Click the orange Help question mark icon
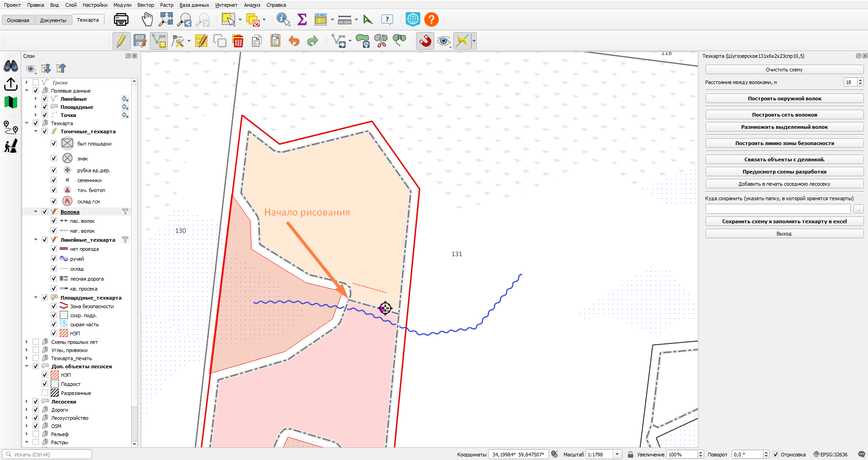Image resolution: width=868 pixels, height=460 pixels. point(432,19)
